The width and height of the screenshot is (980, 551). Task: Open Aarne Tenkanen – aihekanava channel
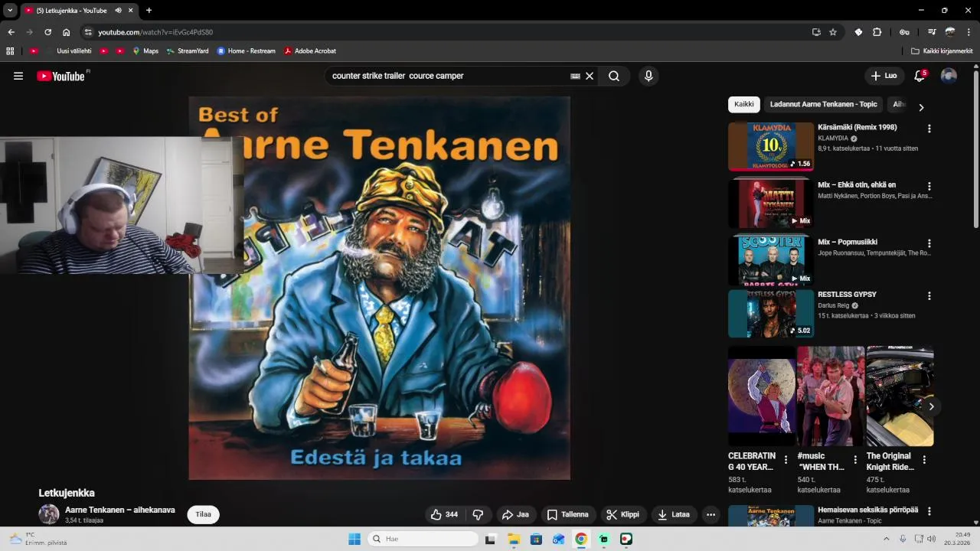[119, 510]
